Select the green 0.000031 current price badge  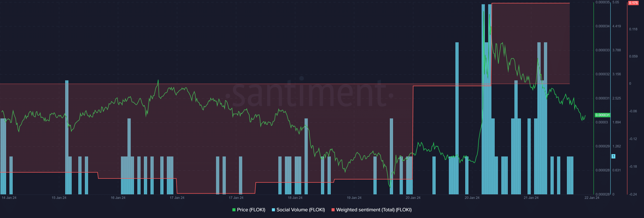point(602,115)
